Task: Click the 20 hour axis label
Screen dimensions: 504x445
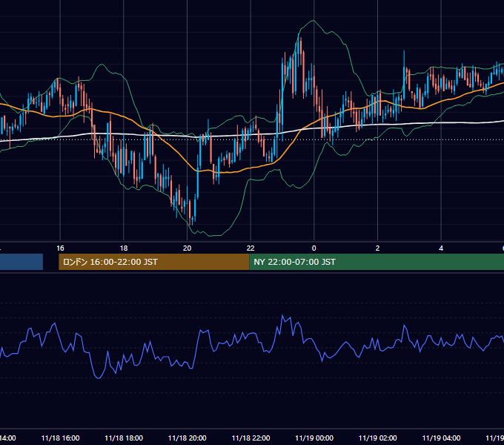Action: [x=187, y=248]
